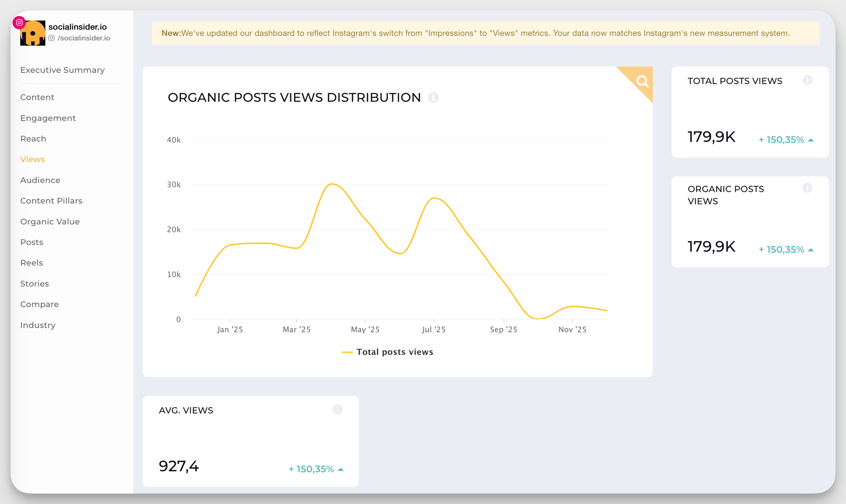Click the Instagram glyph beside /socialinsider.io handle

52,38
